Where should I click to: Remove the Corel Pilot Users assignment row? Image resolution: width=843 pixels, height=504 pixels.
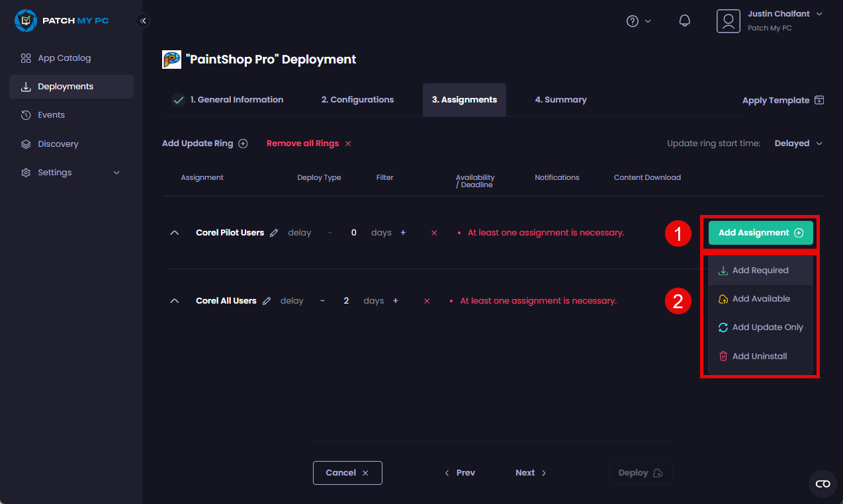pos(433,232)
